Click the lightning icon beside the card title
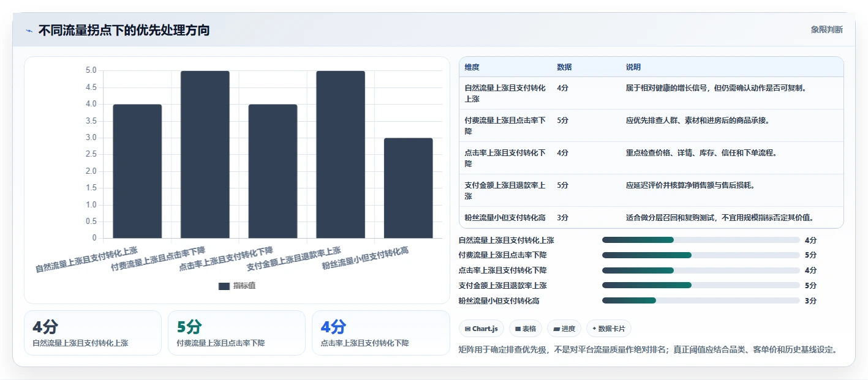 pyautogui.click(x=29, y=31)
